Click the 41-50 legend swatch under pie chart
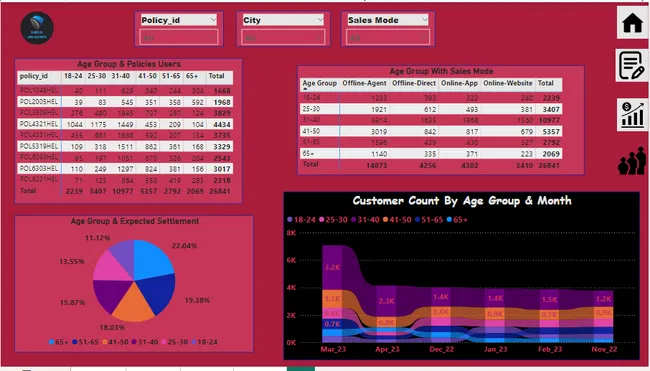 click(104, 342)
